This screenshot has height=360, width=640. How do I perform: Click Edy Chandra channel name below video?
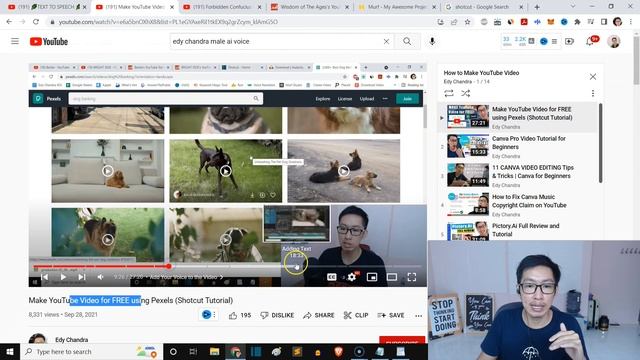click(71, 340)
